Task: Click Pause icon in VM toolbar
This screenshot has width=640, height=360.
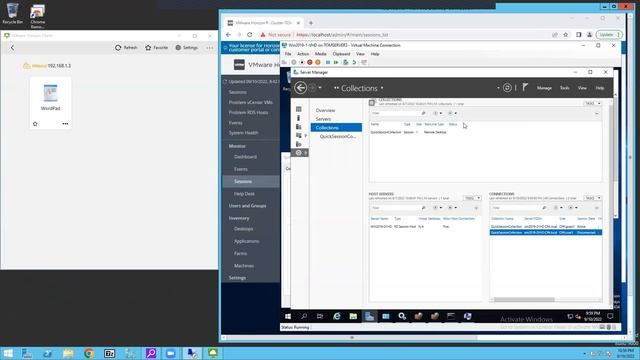Action: click(x=328, y=62)
